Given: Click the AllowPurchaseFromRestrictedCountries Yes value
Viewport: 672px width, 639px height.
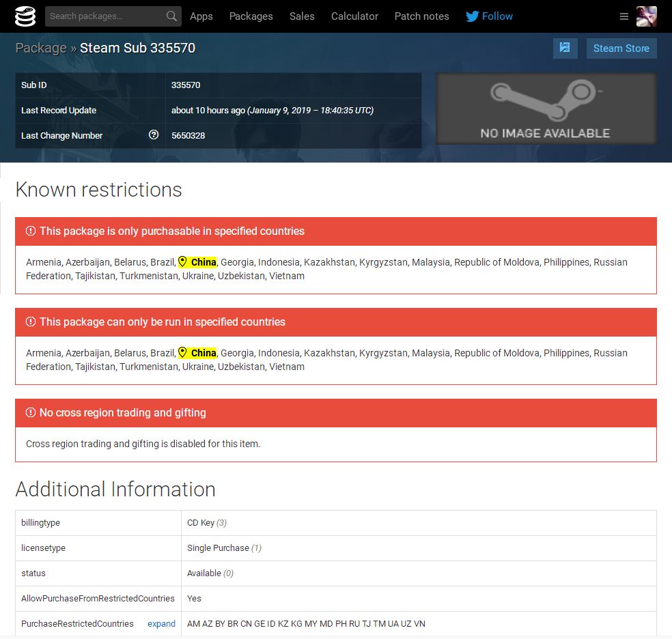Looking at the screenshot, I should click(194, 598).
